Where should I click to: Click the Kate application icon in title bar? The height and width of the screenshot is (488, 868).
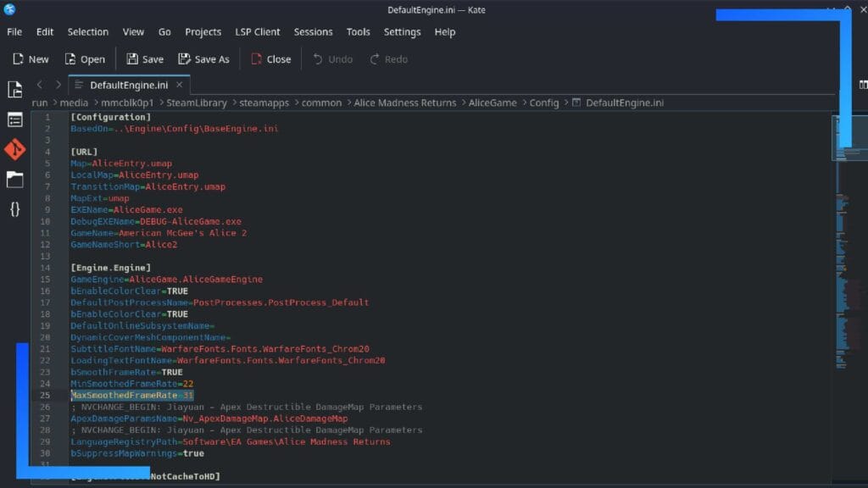(x=10, y=9)
